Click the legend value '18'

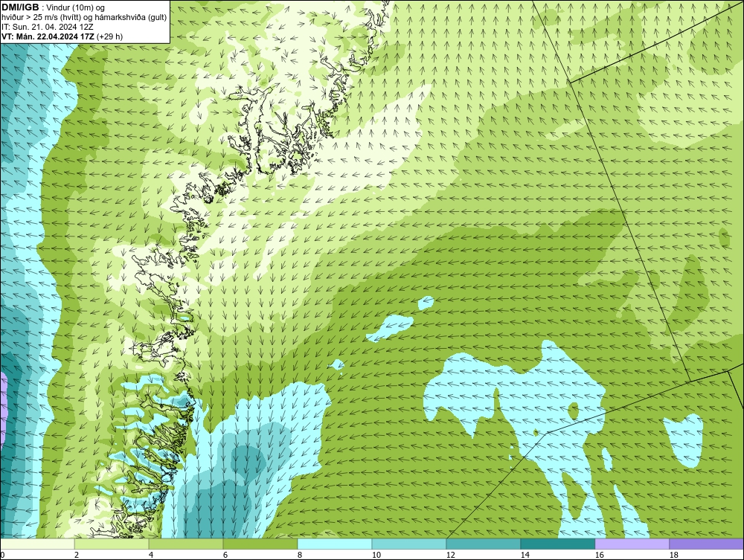(673, 555)
